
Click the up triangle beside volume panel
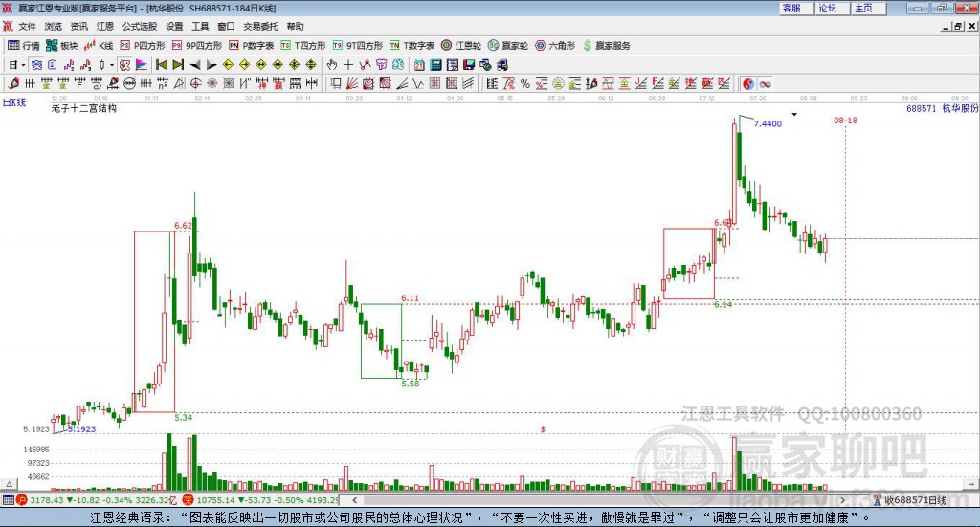click(x=9, y=484)
